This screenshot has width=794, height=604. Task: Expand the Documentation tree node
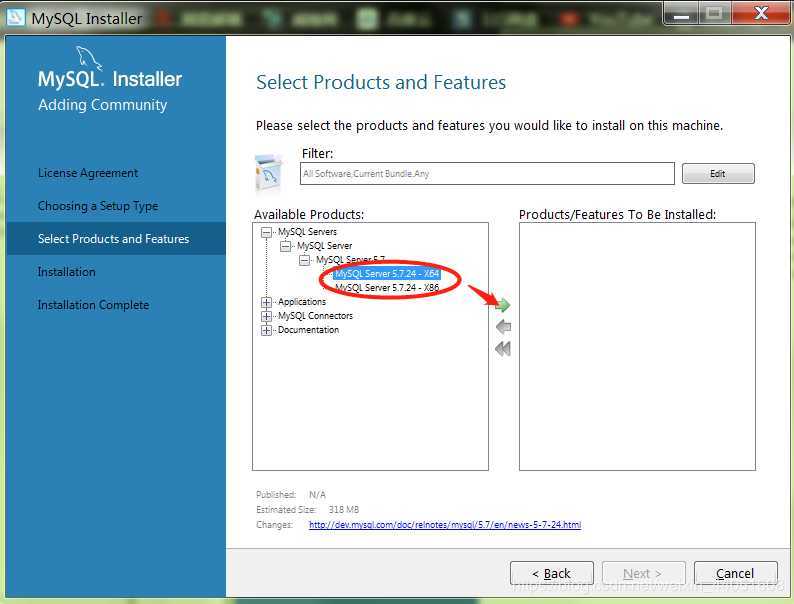[266, 331]
